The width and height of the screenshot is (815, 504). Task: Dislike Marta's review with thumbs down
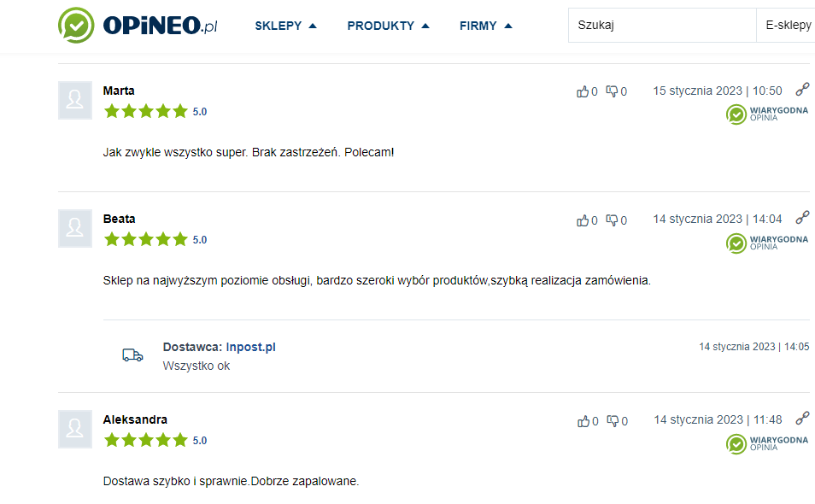pos(612,91)
